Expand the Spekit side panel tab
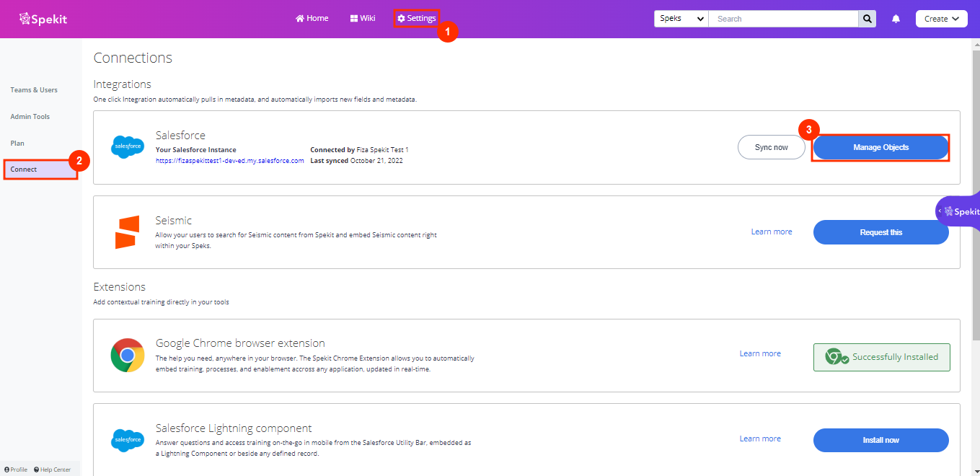 tap(958, 211)
